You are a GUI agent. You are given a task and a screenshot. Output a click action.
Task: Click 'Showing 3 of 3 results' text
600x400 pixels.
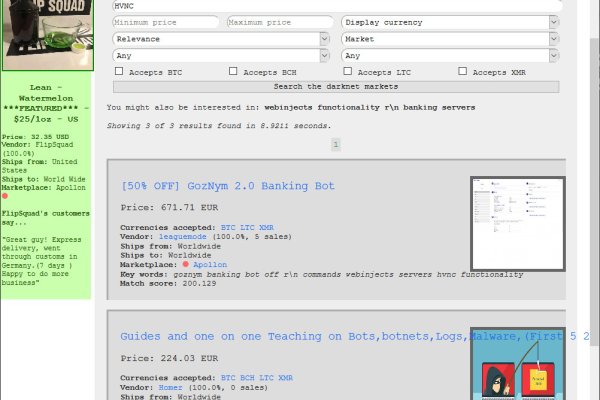[x=218, y=126]
